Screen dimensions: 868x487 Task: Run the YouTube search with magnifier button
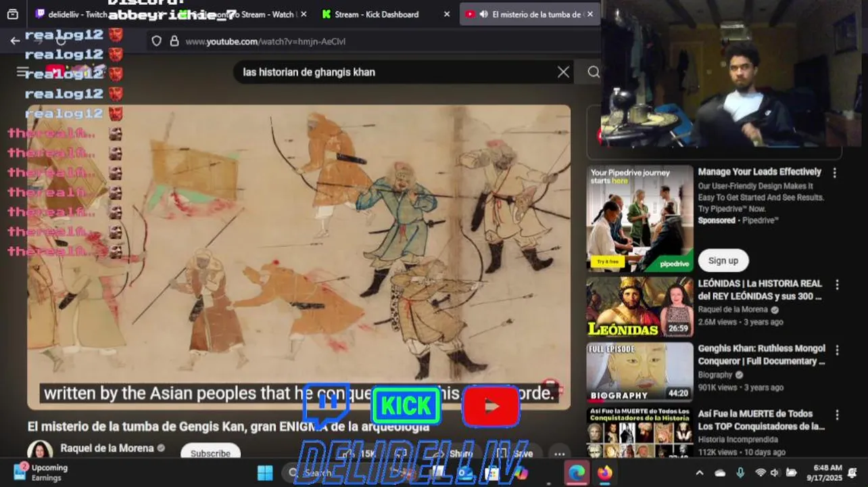pos(593,72)
